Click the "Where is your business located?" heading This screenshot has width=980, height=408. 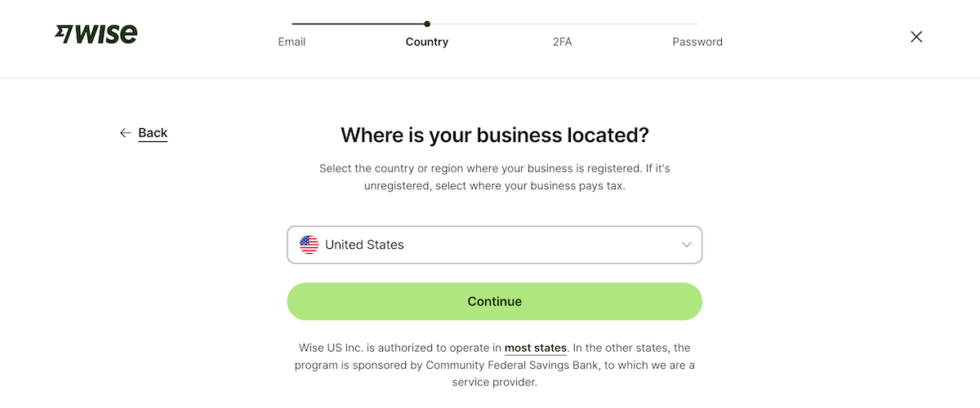[494, 135]
